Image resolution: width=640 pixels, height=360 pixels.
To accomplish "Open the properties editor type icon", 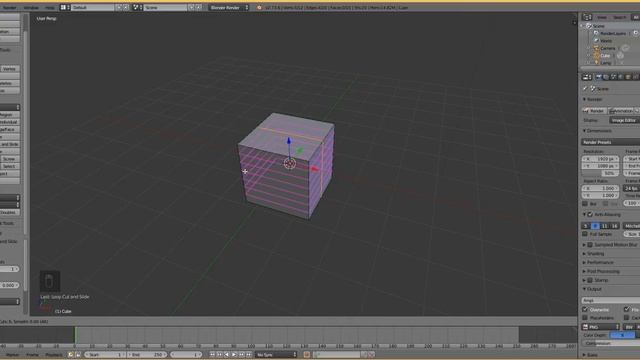I will coord(587,77).
